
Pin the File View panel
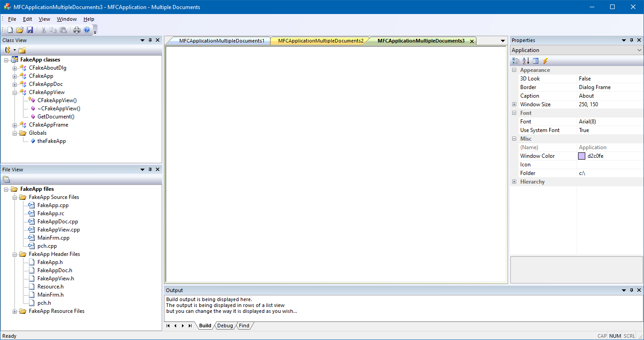150,169
